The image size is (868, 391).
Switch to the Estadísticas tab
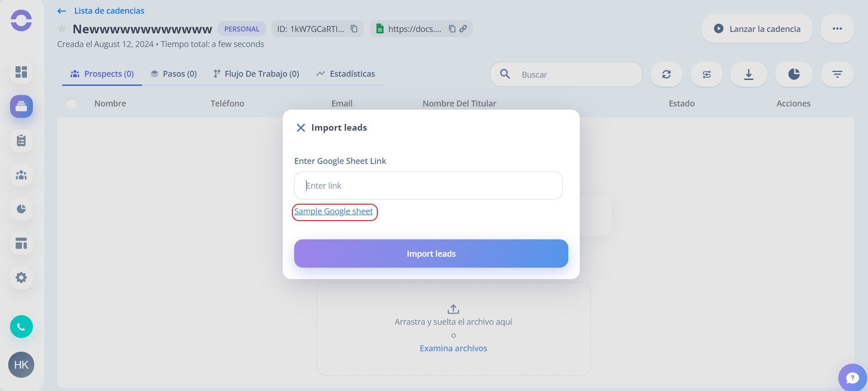pos(346,74)
